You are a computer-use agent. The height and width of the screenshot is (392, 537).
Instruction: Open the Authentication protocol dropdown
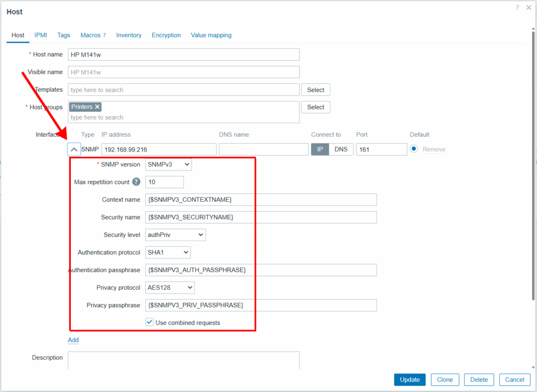tap(168, 252)
